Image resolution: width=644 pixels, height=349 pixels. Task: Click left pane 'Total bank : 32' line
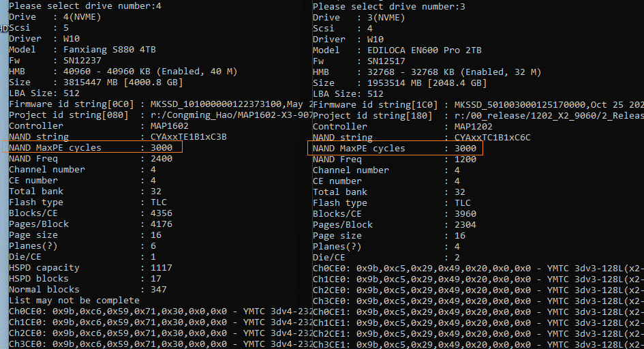point(85,192)
